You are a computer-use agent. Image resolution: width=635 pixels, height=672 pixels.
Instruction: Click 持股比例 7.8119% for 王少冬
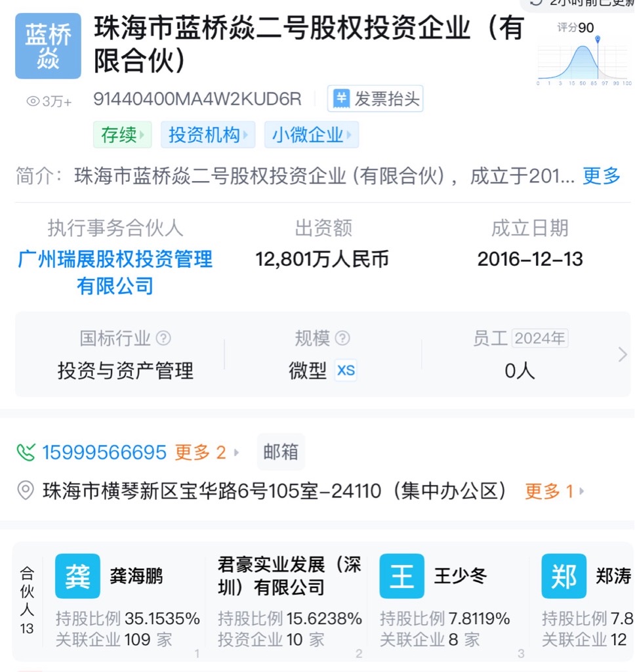445,619
